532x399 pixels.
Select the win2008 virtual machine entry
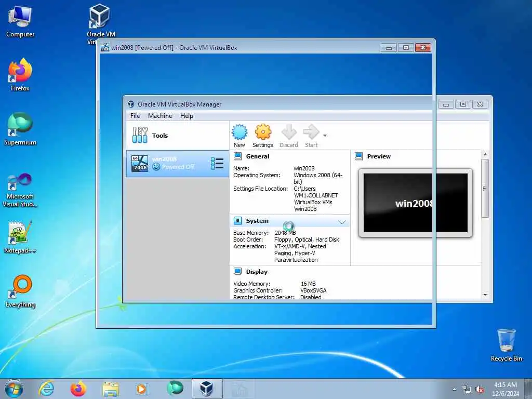tap(178, 164)
